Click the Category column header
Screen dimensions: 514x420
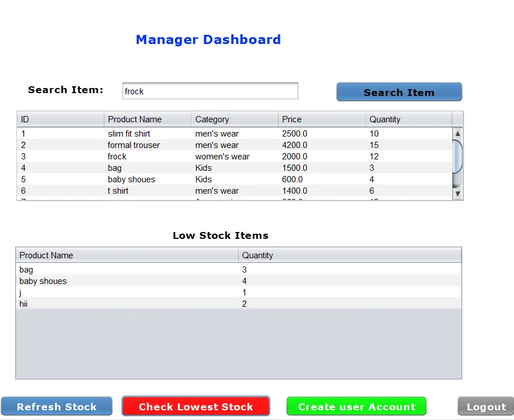coord(235,119)
